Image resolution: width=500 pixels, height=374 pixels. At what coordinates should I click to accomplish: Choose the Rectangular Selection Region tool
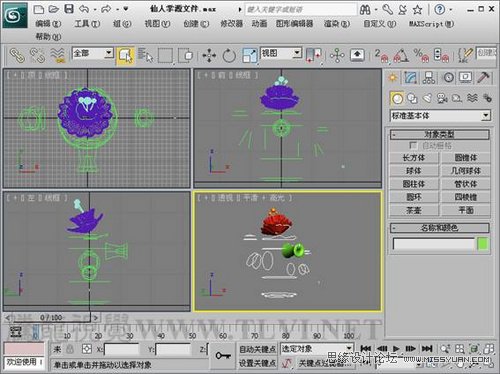[165, 56]
